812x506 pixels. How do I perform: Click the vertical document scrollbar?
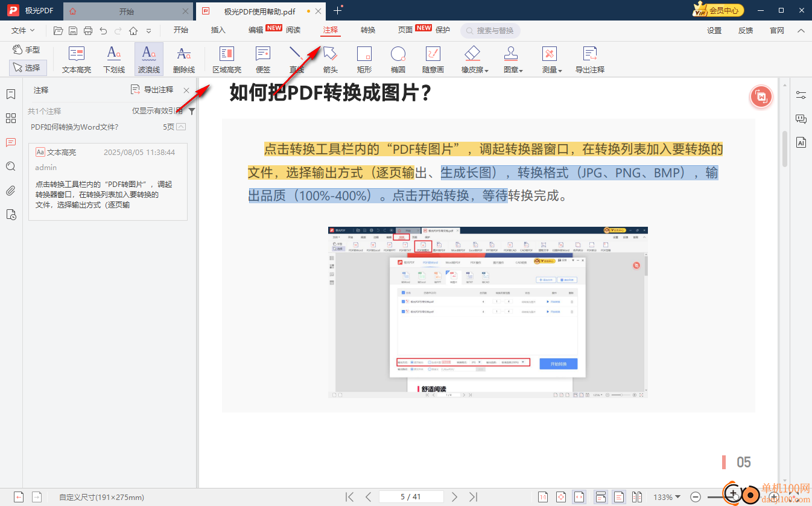pyautogui.click(x=785, y=148)
